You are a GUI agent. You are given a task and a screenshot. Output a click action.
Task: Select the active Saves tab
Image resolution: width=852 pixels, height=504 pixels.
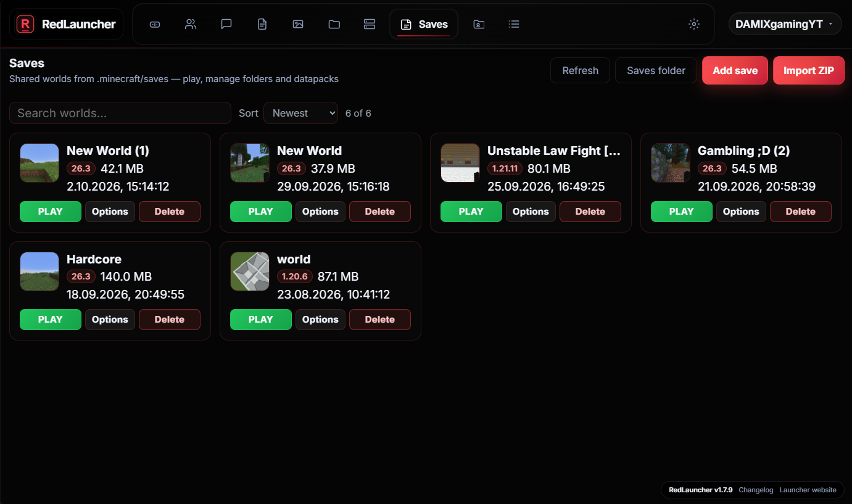coord(424,24)
